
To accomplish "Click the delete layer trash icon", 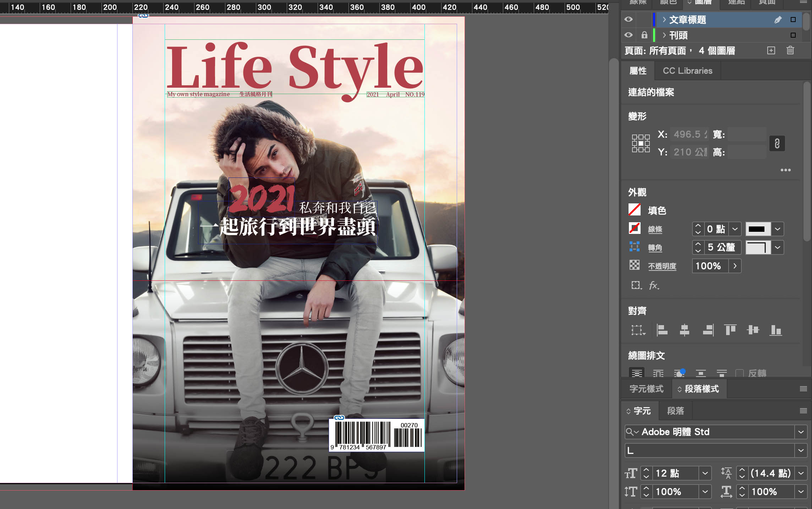I will pyautogui.click(x=790, y=50).
